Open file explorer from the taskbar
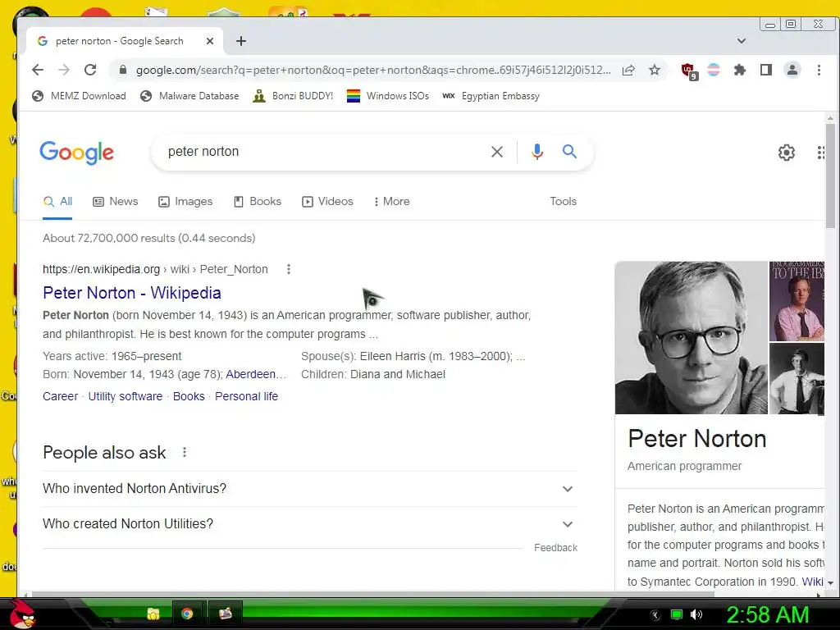This screenshot has height=630, width=840. 153,614
